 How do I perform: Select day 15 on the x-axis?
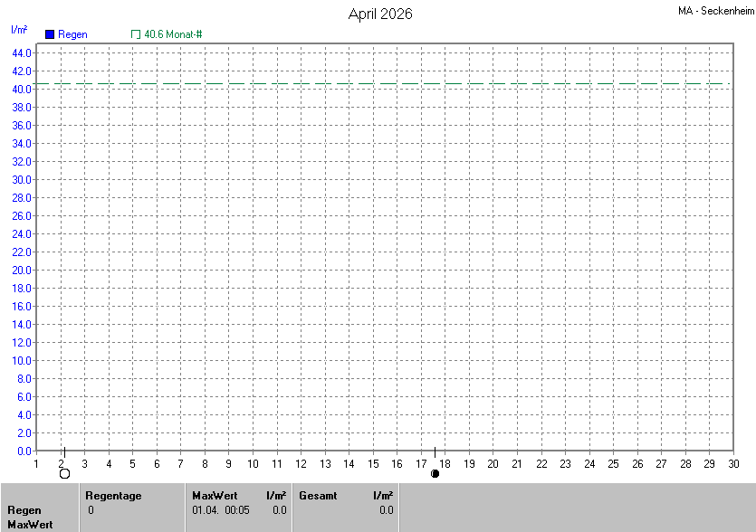(372, 464)
